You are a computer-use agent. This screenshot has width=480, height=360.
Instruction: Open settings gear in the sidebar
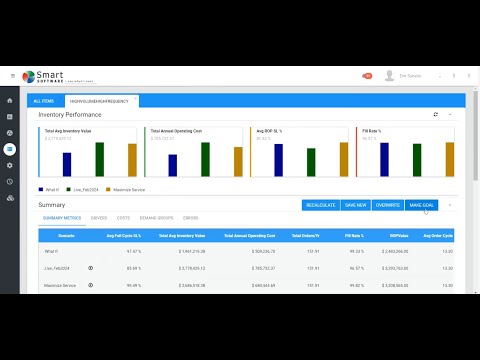click(x=10, y=165)
